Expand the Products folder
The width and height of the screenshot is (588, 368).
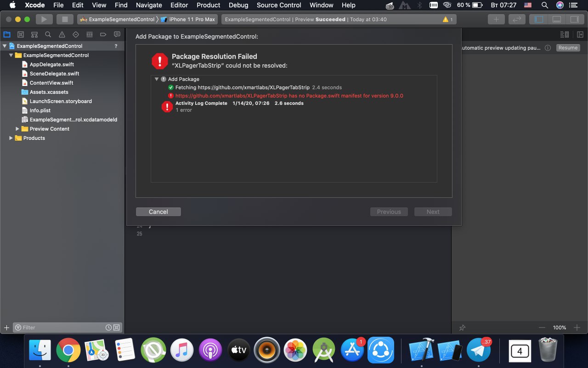coord(11,138)
